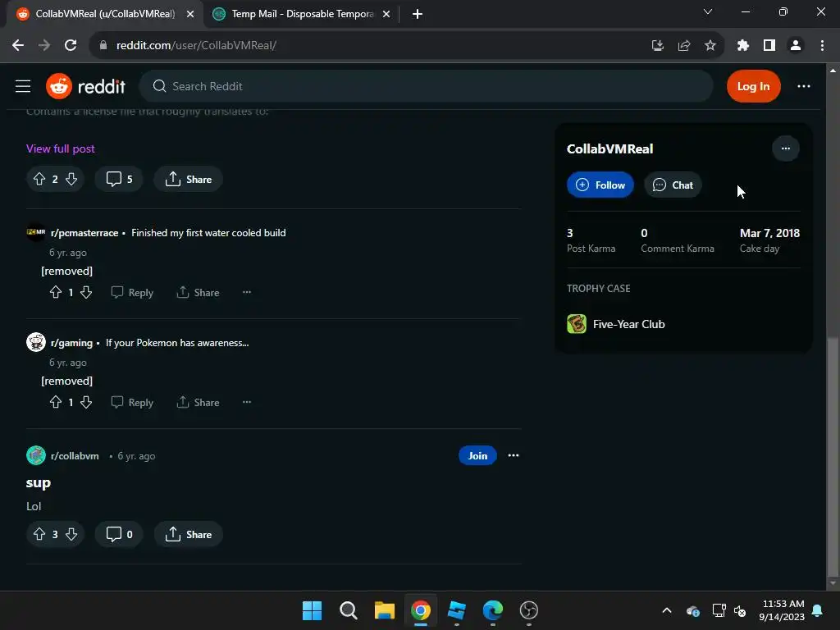Upvote the r/gaming comment
Image resolution: width=840 pixels, height=630 pixels.
(x=56, y=402)
